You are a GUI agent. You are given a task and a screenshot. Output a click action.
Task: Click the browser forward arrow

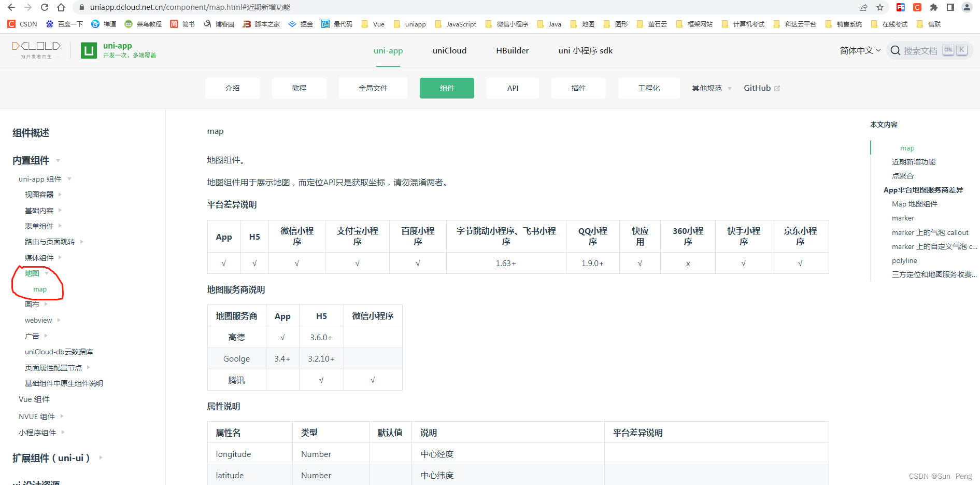[x=28, y=7]
